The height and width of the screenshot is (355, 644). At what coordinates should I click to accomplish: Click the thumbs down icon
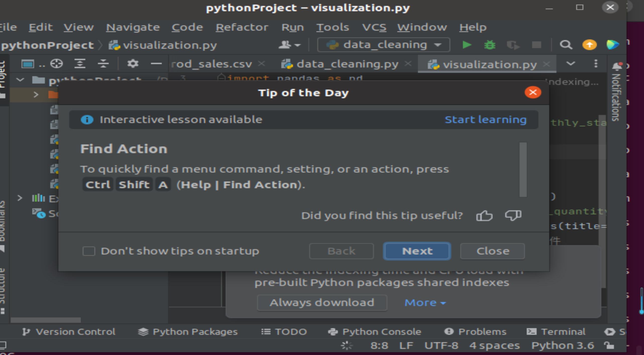tap(513, 216)
